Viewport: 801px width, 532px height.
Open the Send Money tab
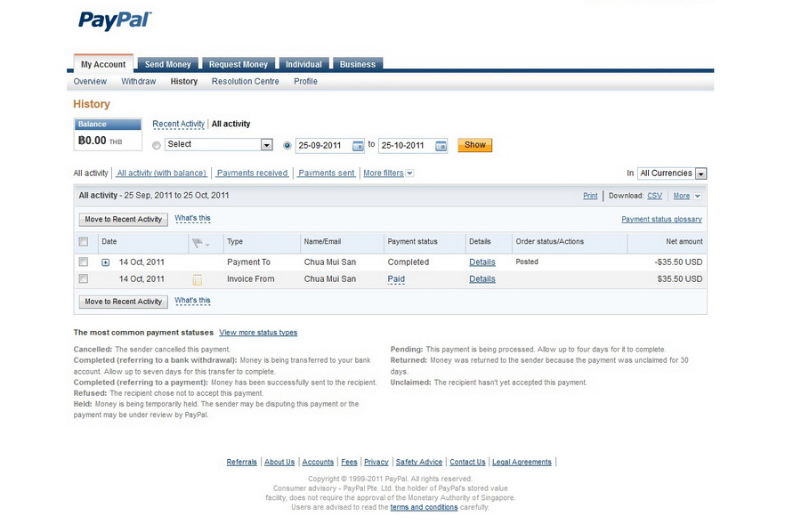(x=167, y=64)
